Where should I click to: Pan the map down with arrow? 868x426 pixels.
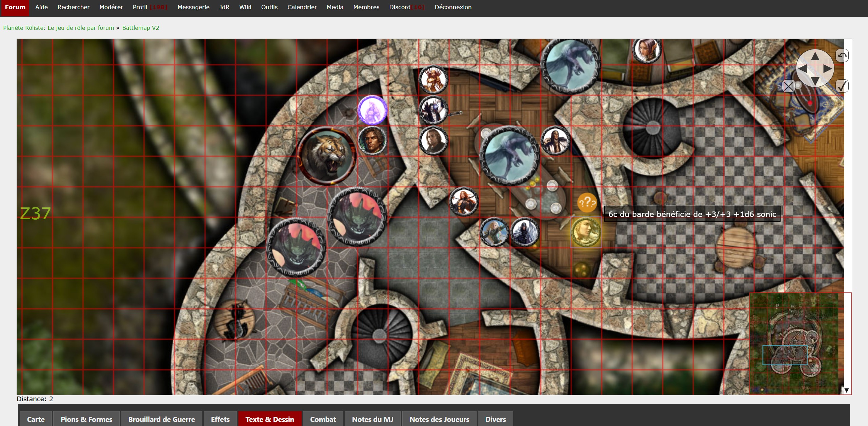pyautogui.click(x=815, y=81)
